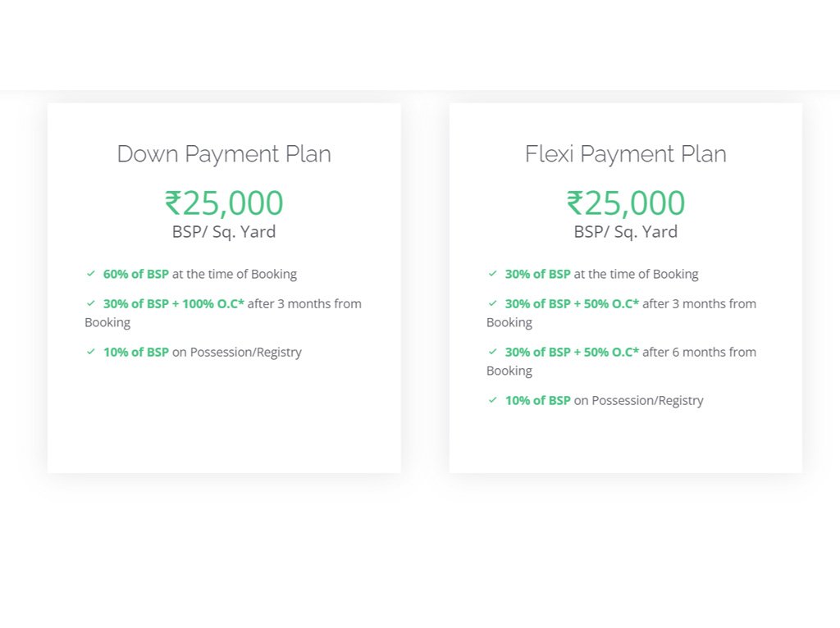This screenshot has width=840, height=628.
Task: Select the "Down Payment Plan" heading
Action: point(224,154)
